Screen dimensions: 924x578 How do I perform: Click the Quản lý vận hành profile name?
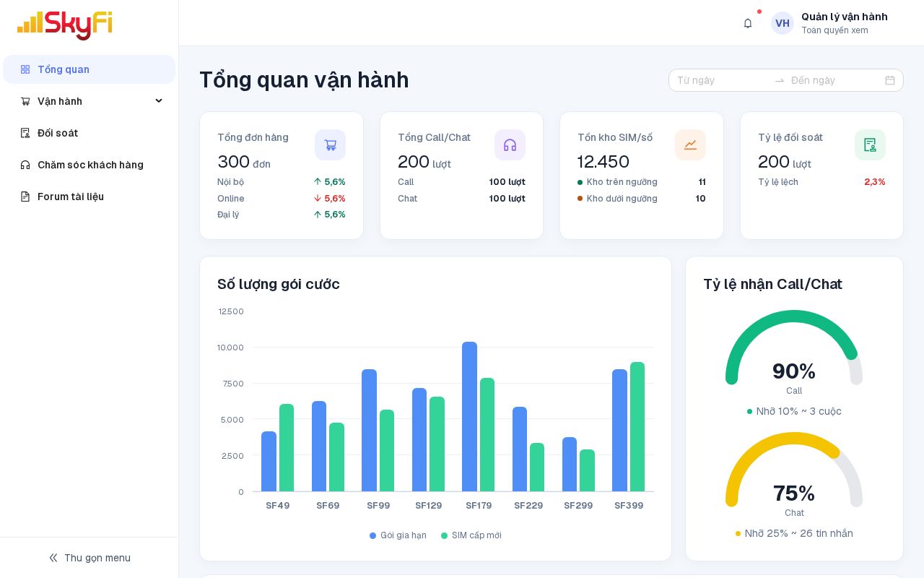[845, 17]
